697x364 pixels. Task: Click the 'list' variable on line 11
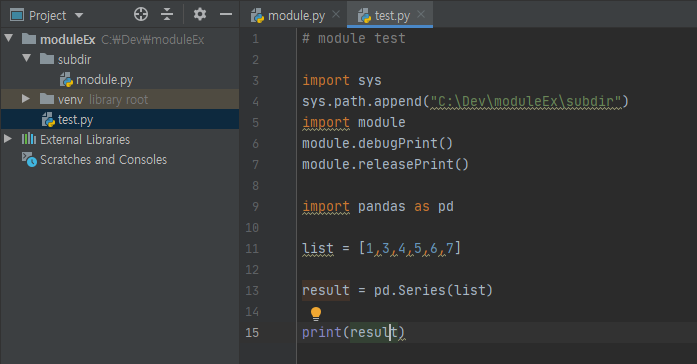tap(318, 248)
